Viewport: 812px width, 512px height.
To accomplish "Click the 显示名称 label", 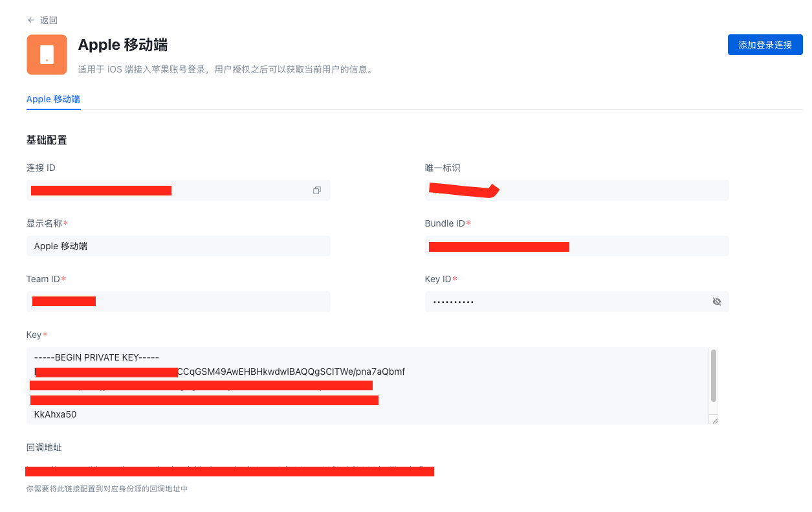I will (x=44, y=223).
